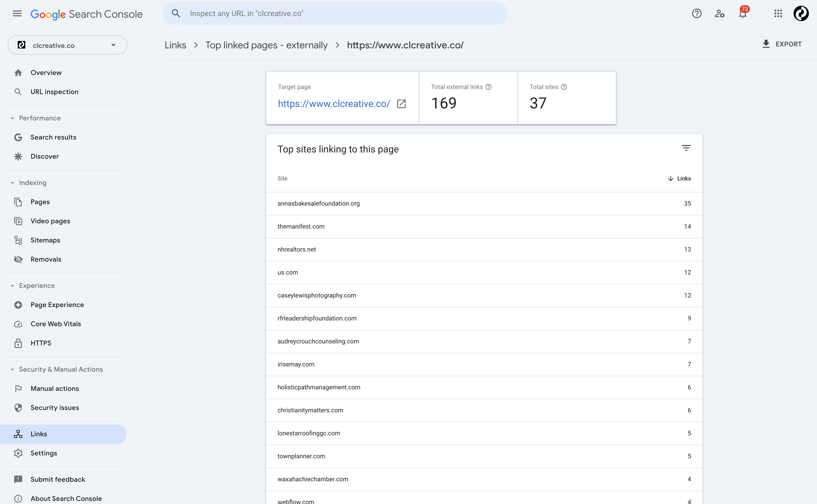Click the Core Web Vitals gauge icon
817x504 pixels.
18,324
